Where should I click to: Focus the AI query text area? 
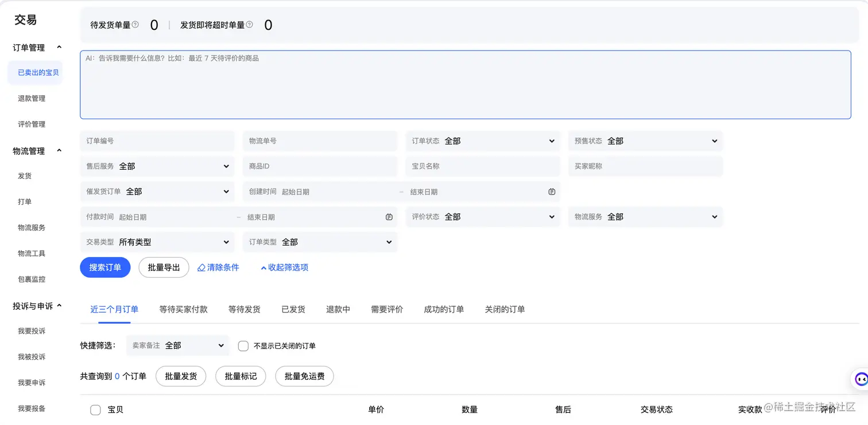pos(466,85)
